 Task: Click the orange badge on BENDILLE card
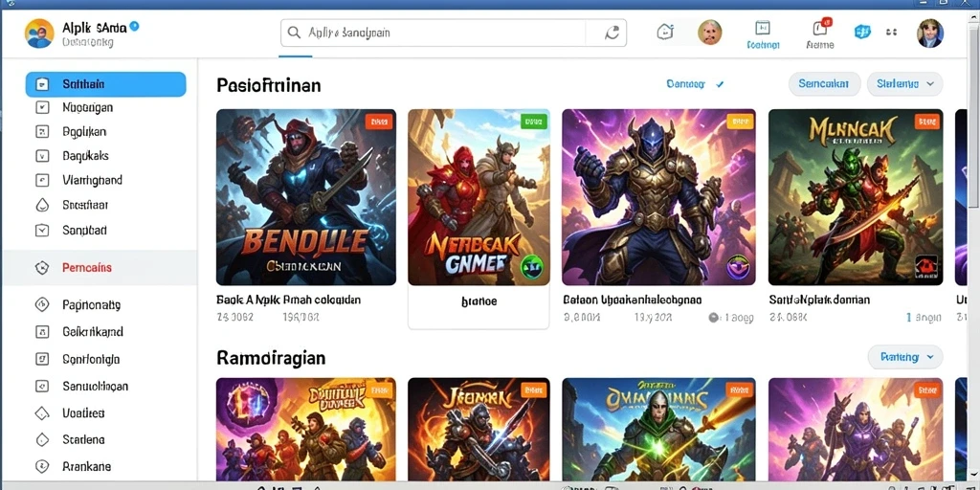[x=379, y=121]
